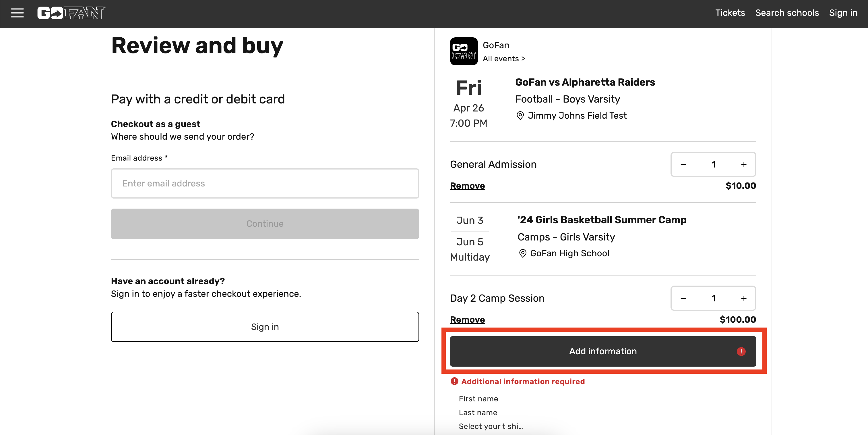Expand All events link with chevron
868x435 pixels.
click(504, 59)
